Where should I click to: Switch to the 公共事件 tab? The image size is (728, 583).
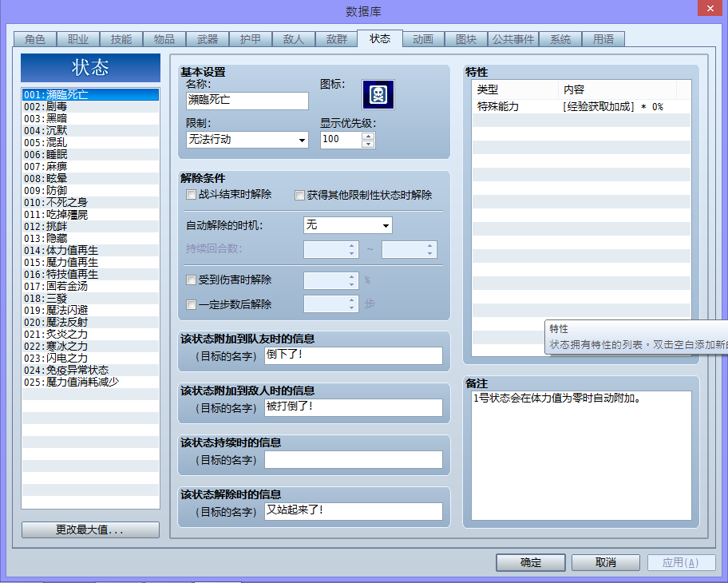click(513, 39)
